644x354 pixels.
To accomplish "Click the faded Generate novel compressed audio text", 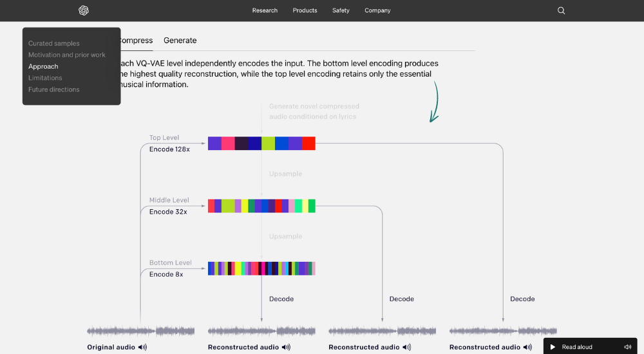I will tap(314, 111).
